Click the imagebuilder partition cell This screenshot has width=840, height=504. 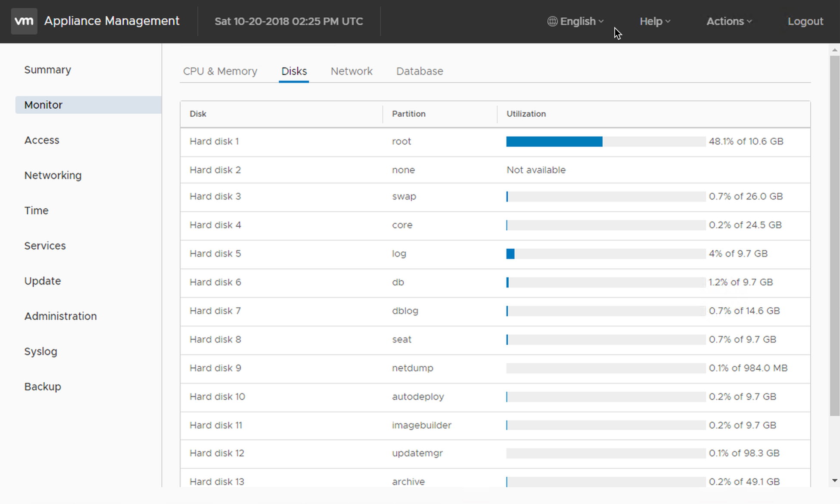coord(421,425)
